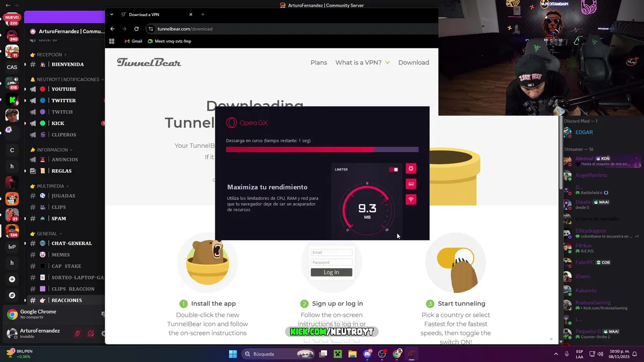Image resolution: width=644 pixels, height=362 pixels.
Task: Open the Meet vmq-zvtz-fmp bookmark
Action: click(x=170, y=41)
